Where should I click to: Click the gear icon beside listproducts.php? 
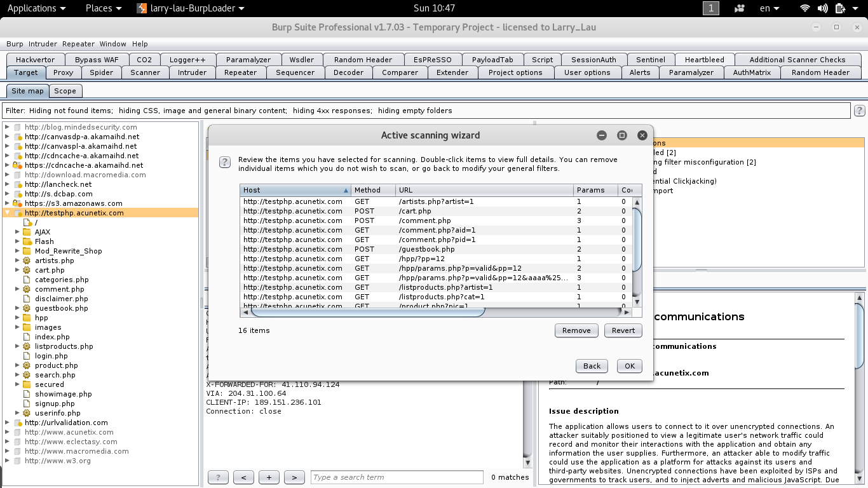click(x=27, y=346)
